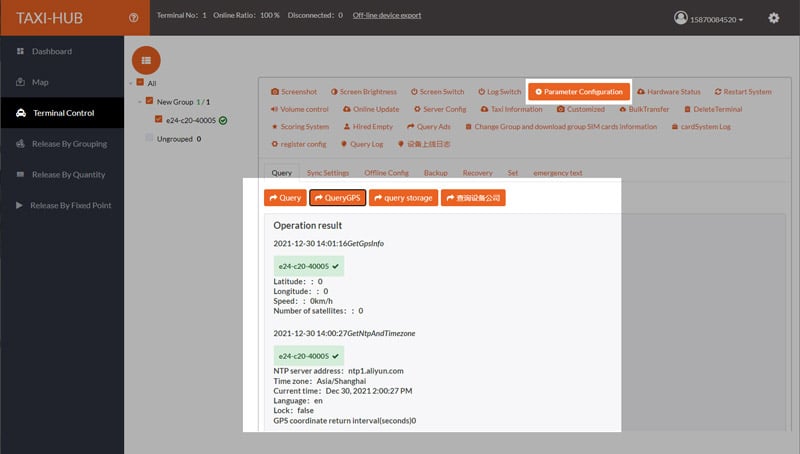Click the QueryGPS button
800x454 pixels.
[x=337, y=198]
